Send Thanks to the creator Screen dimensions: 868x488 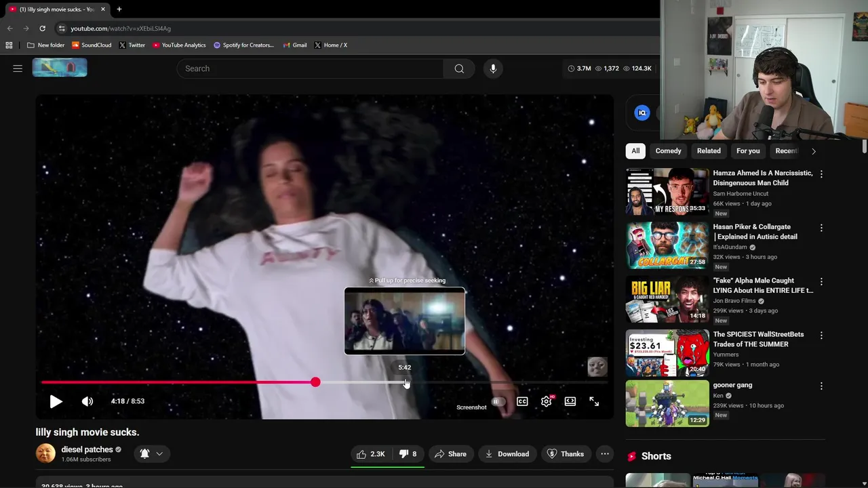point(566,454)
